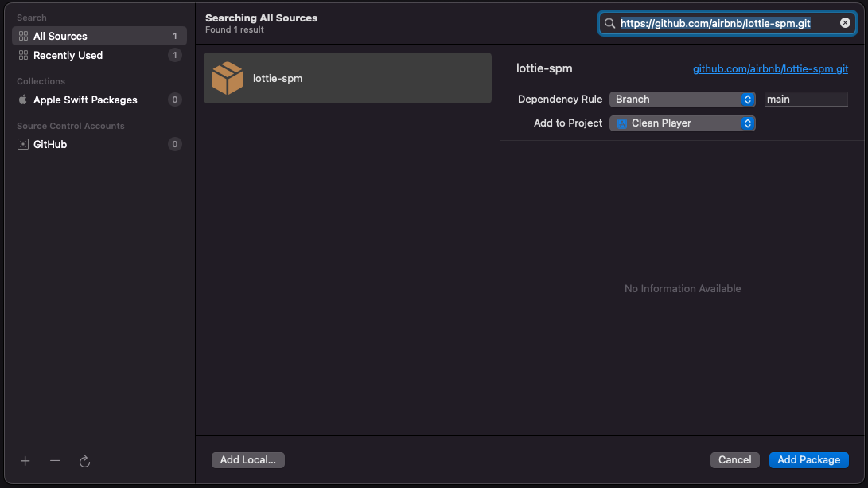This screenshot has width=868, height=488.
Task: Open the github.com/airbnb/lottie-spm.git link
Action: click(770, 68)
